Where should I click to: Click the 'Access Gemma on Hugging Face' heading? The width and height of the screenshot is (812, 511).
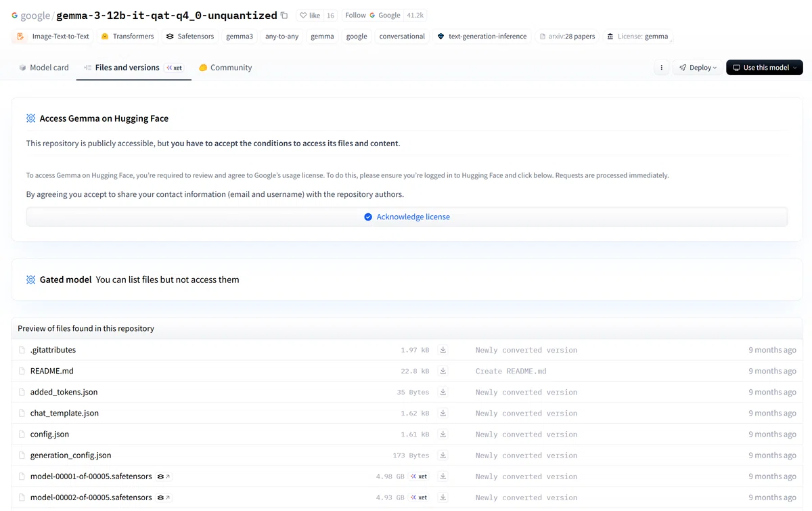click(x=104, y=118)
